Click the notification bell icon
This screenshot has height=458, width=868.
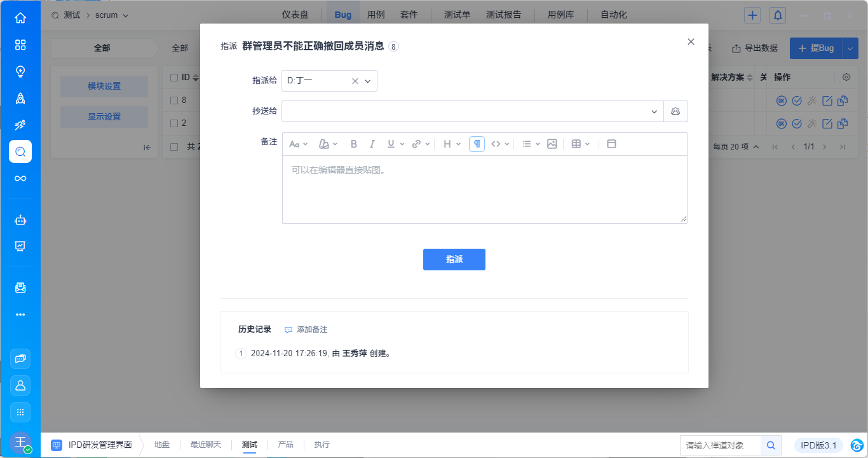(777, 15)
